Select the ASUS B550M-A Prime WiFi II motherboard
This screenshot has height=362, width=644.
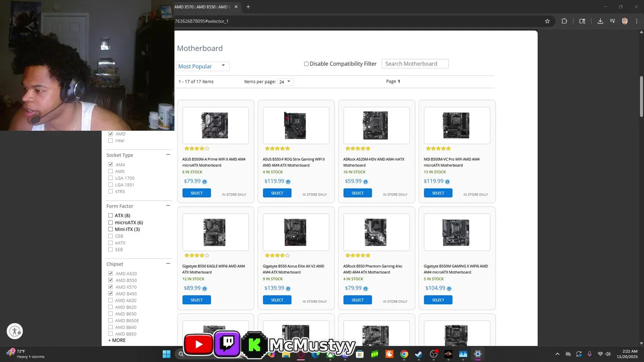(197, 193)
